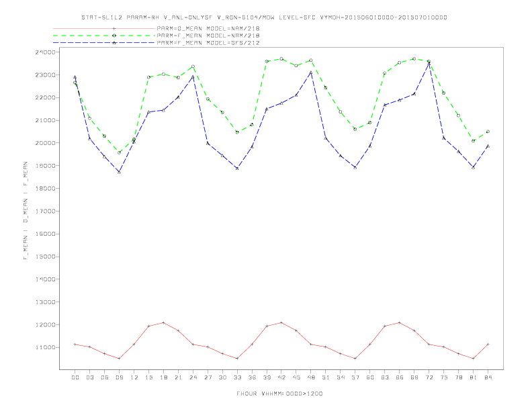
Task: Select the green PARM=F_MEAN MODEL=NAM/218 legend label
Action: pyautogui.click(x=208, y=36)
